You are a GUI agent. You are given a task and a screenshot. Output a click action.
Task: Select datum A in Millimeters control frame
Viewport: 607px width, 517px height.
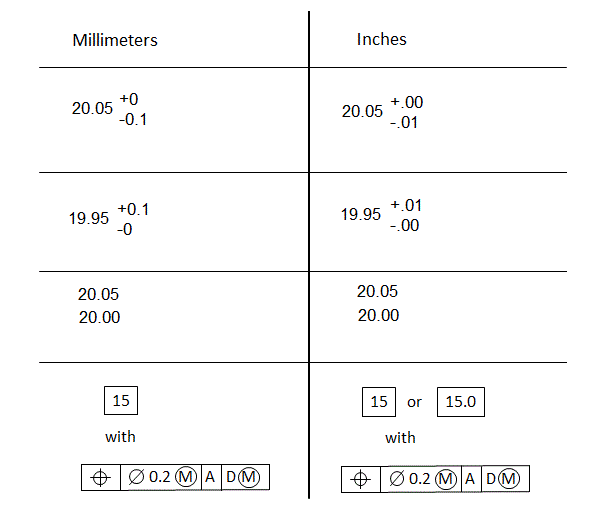click(x=210, y=477)
